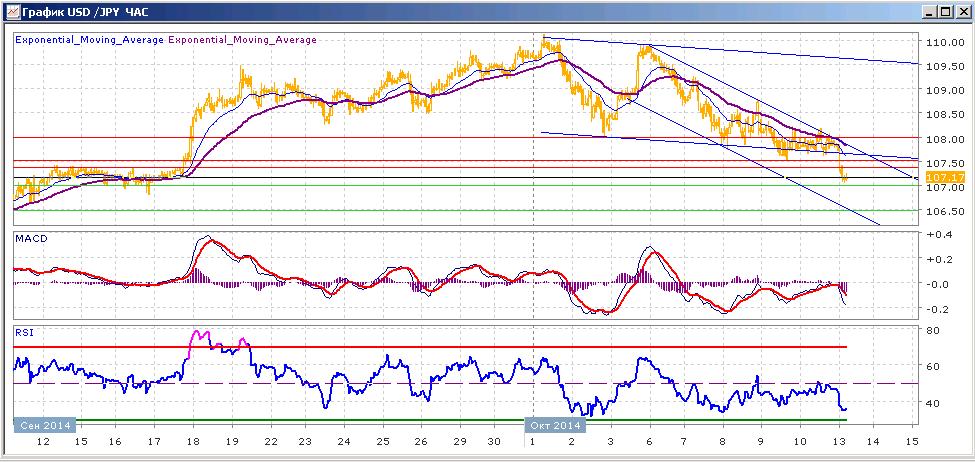This screenshot has width=975, height=462.
Task: Click the -0.2 MACD axis value
Action: click(x=937, y=310)
